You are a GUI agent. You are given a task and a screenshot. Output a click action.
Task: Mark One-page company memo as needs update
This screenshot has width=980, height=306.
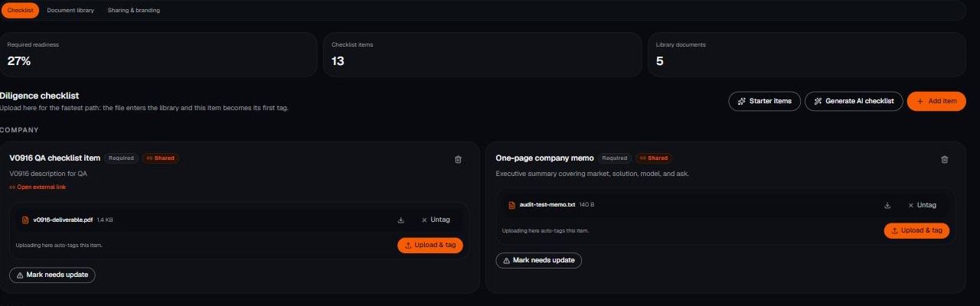[539, 260]
